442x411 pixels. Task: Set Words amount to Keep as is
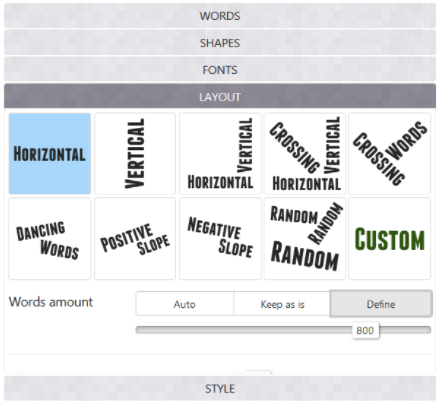pyautogui.click(x=282, y=304)
